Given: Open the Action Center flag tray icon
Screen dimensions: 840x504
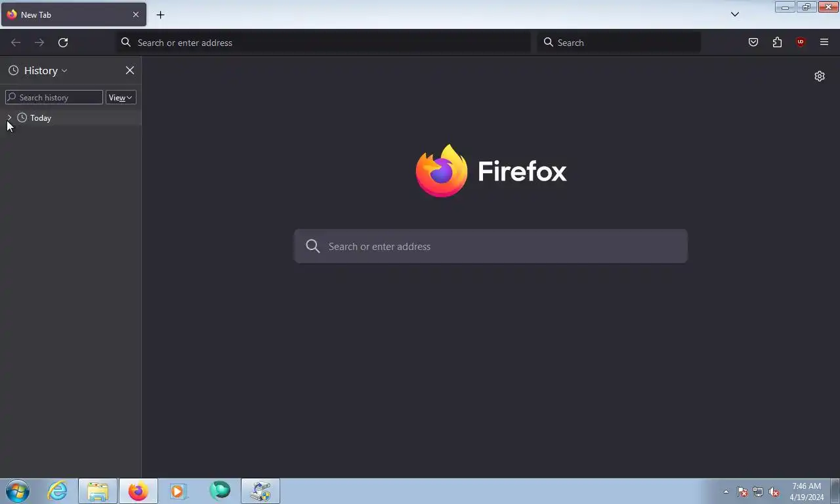Looking at the screenshot, I should (742, 492).
